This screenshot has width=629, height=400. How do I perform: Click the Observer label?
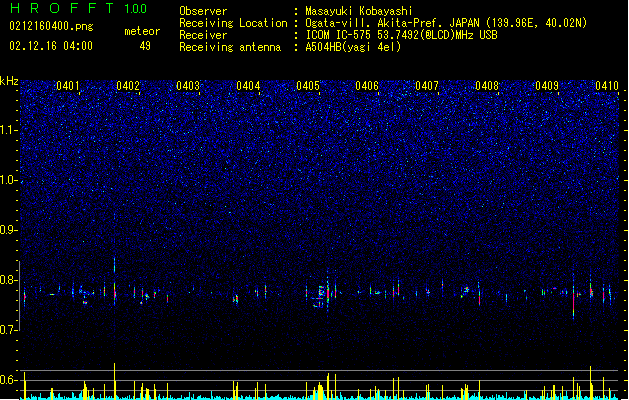pyautogui.click(x=203, y=11)
